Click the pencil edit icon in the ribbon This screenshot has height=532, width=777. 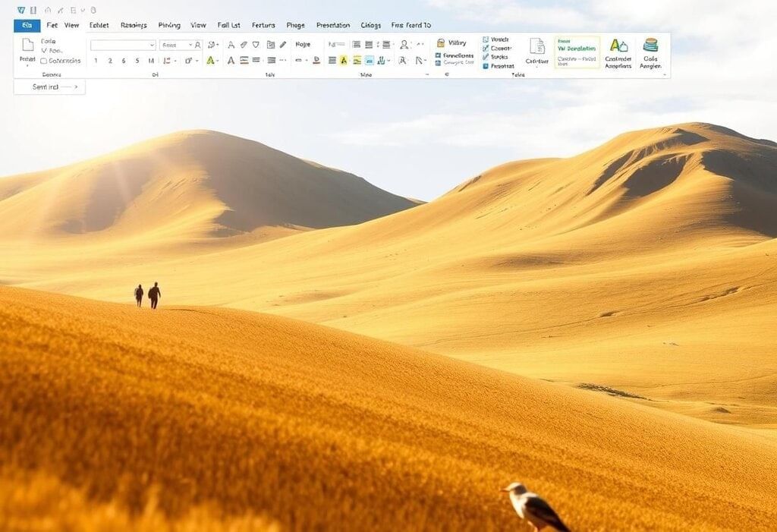(x=283, y=45)
